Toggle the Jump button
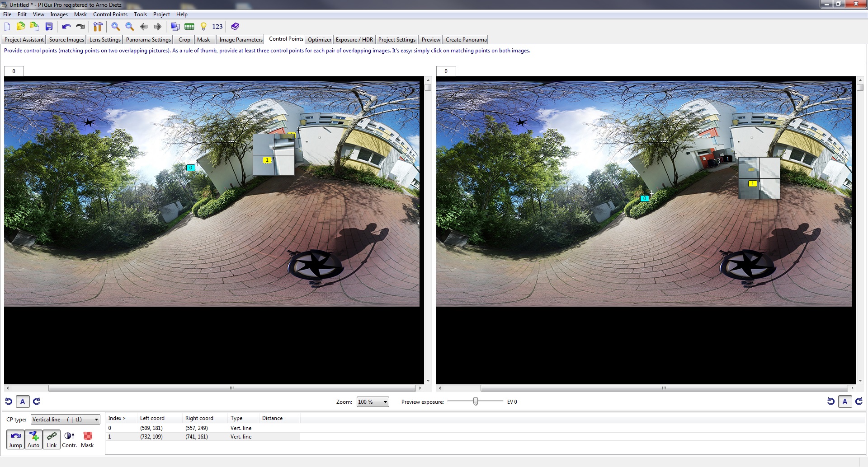 (15, 439)
